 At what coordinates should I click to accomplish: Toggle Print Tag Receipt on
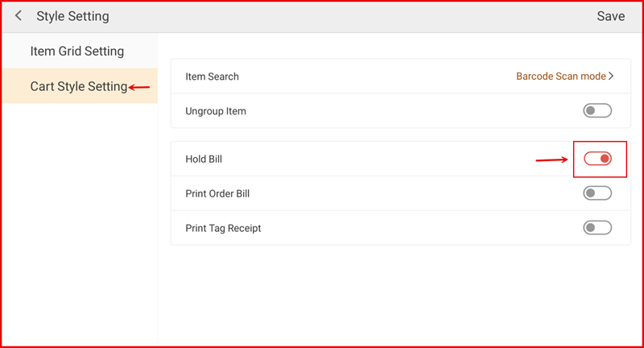[x=597, y=228]
